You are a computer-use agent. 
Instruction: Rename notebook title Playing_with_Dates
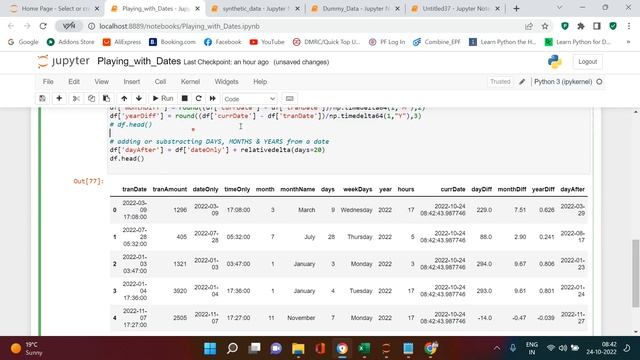[x=139, y=61]
